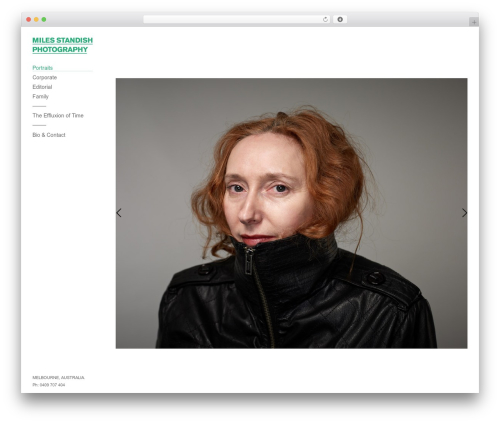Image resolution: width=500 pixels, height=423 pixels.
Task: Click the browser address bar
Action: point(237,19)
